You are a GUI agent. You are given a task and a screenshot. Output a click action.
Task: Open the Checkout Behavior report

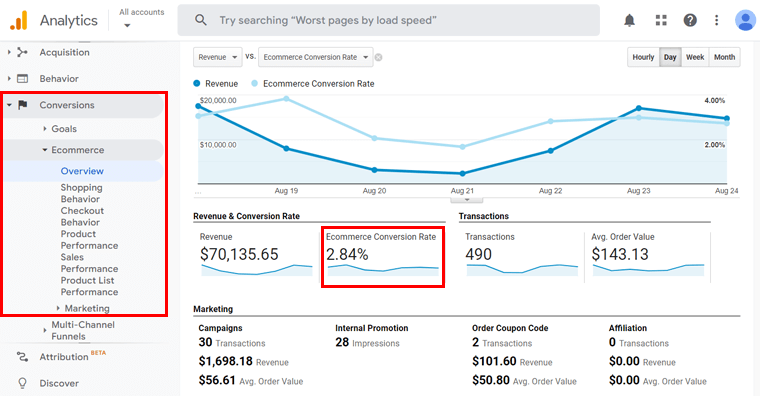click(82, 217)
